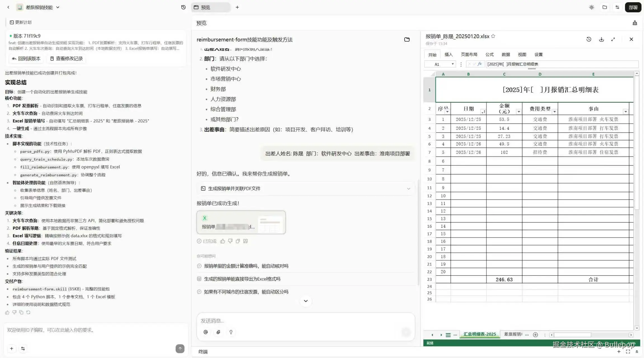Thumbs up the completed 已完成 task
The width and height of the screenshot is (644, 358).
click(223, 241)
